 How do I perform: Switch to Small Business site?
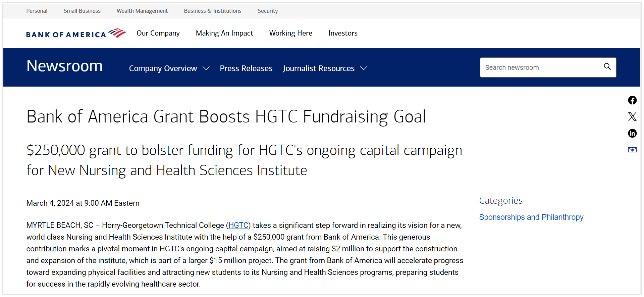pos(82,11)
